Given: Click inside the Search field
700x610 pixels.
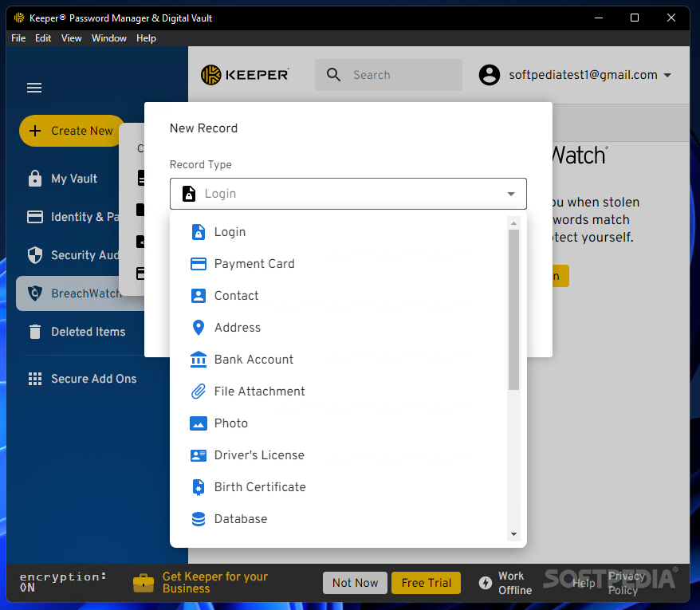Looking at the screenshot, I should (388, 75).
